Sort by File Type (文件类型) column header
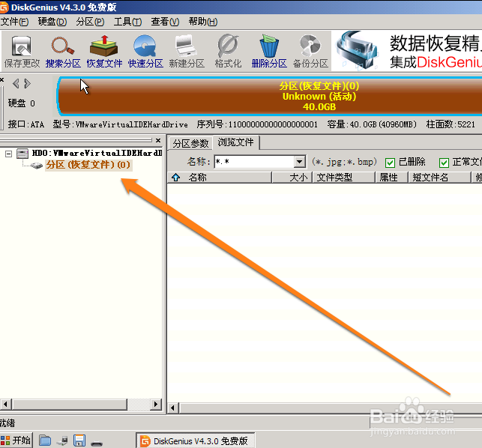 pos(344,178)
